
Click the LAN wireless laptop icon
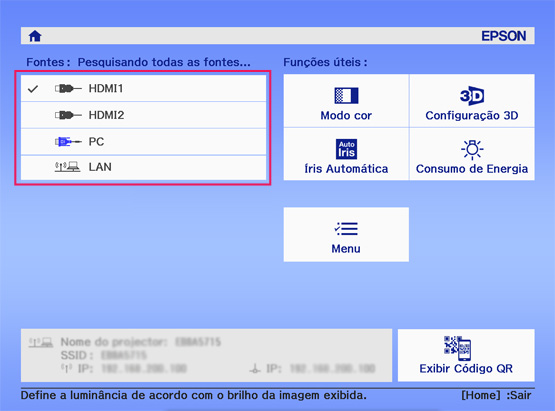(x=67, y=167)
